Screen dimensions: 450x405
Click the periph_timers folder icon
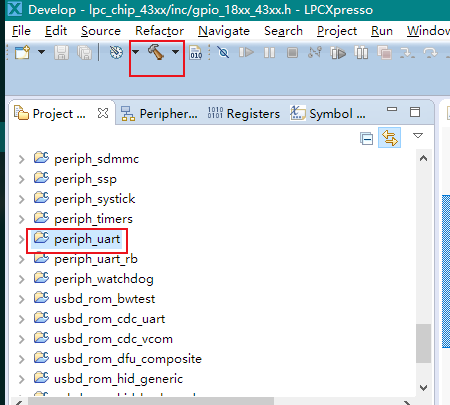pyautogui.click(x=41, y=217)
